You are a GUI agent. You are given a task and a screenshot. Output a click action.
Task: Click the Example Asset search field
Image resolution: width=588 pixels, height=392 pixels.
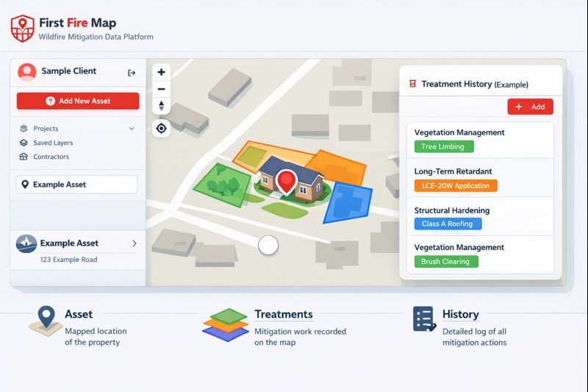click(76, 185)
